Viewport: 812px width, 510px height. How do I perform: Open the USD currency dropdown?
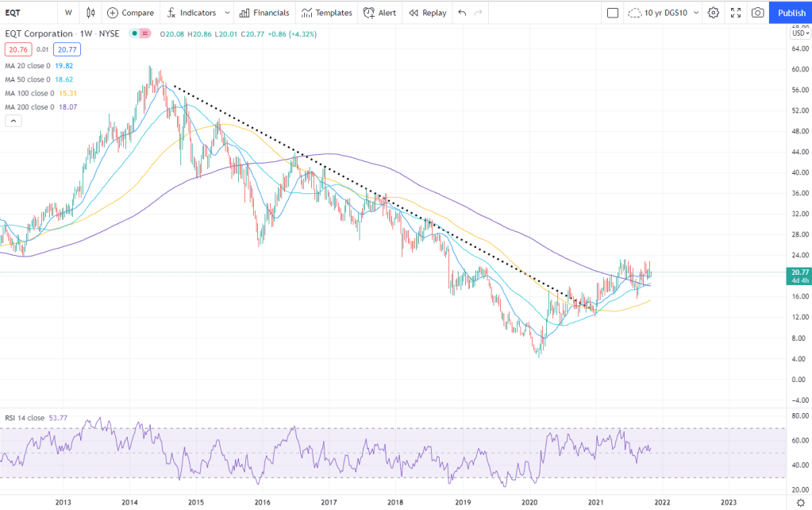799,33
